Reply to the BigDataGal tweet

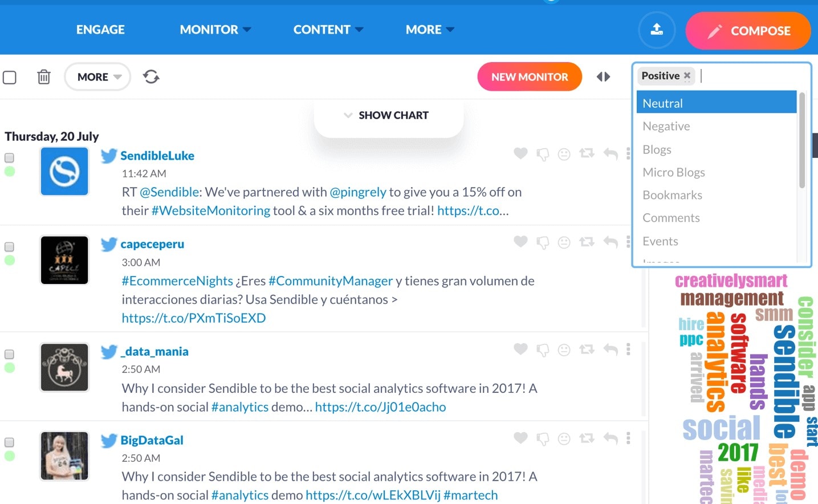tap(611, 438)
